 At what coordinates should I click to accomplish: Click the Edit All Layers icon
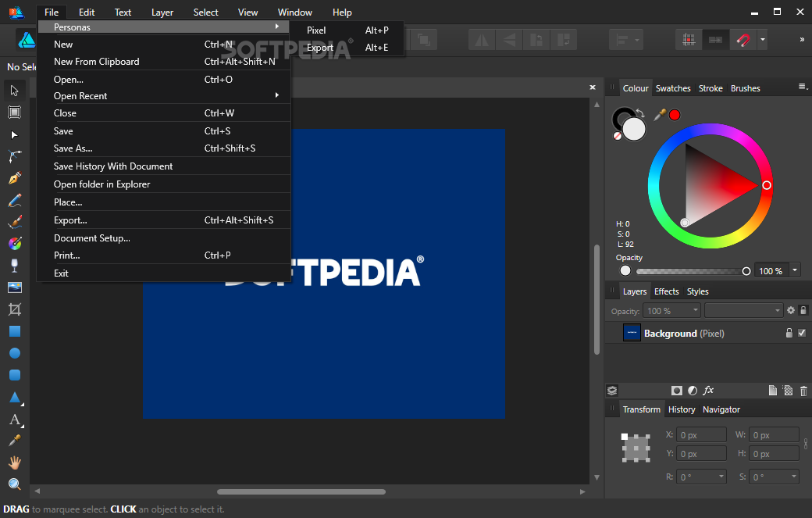click(612, 391)
